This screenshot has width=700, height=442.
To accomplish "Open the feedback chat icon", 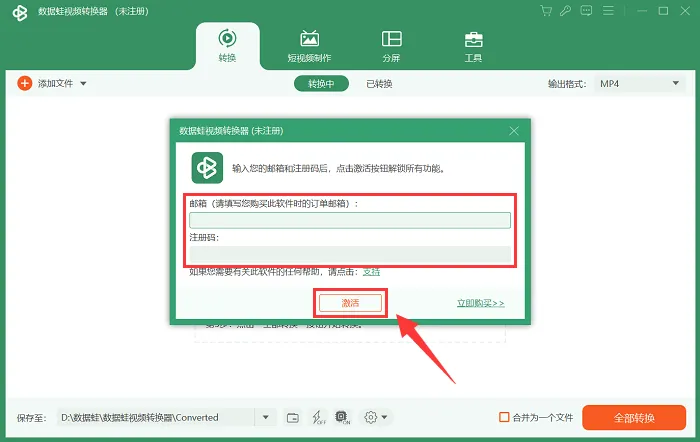I will tap(586, 11).
